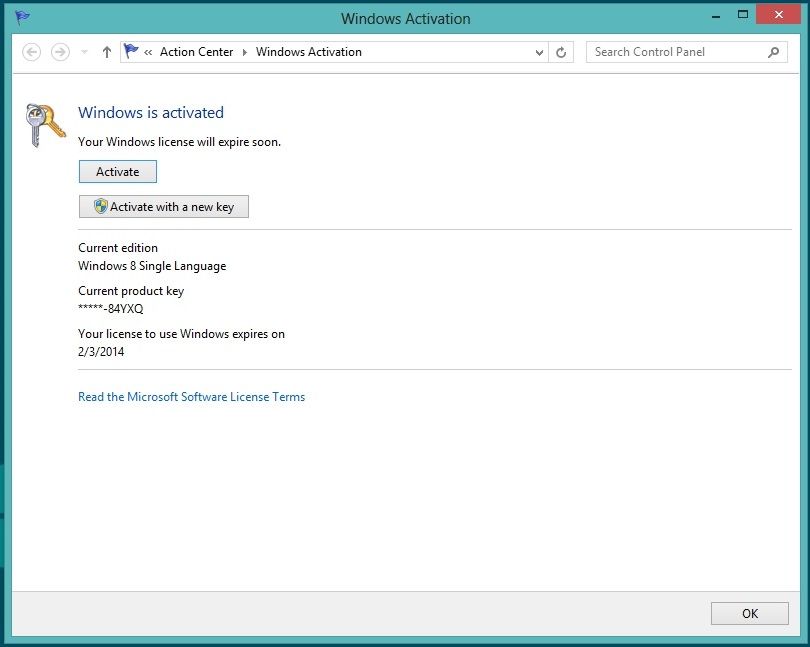The image size is (810, 647).
Task: Click the Forward navigation arrow
Action: tap(60, 52)
